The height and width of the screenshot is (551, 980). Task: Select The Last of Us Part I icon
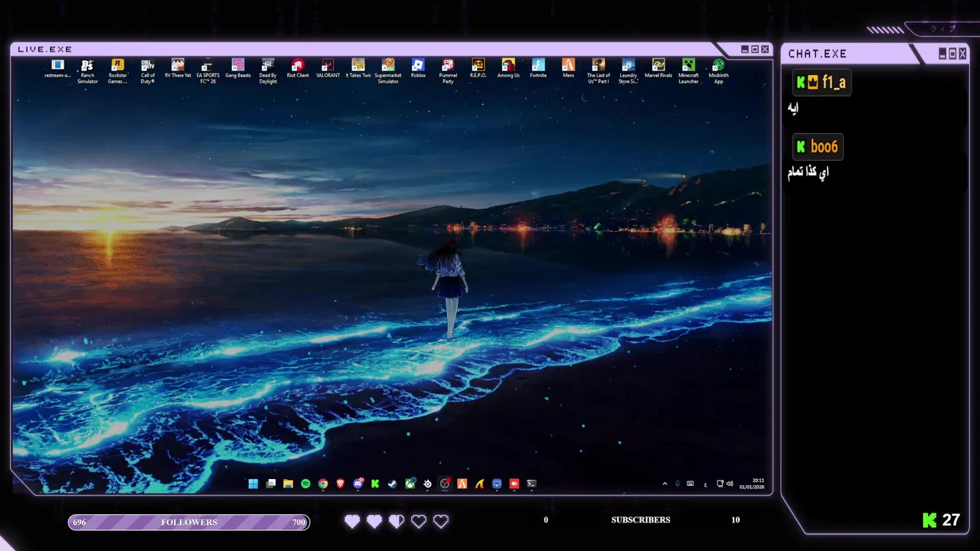(599, 71)
